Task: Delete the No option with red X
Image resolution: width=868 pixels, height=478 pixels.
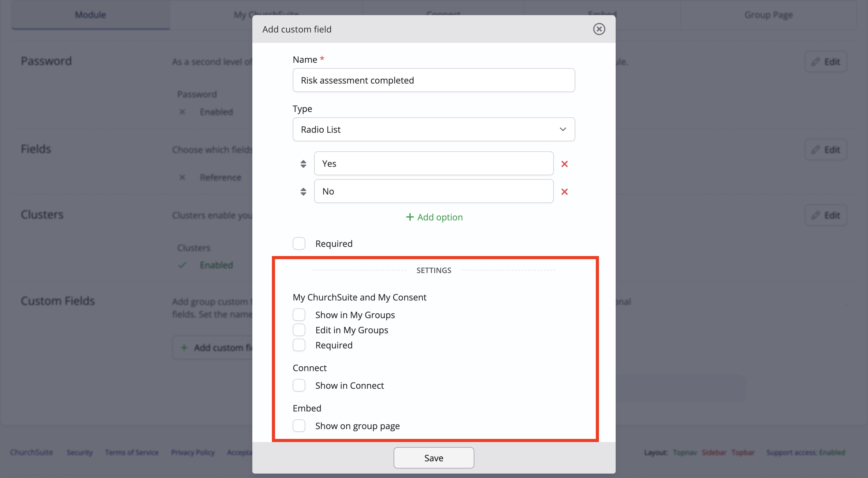Action: (564, 192)
